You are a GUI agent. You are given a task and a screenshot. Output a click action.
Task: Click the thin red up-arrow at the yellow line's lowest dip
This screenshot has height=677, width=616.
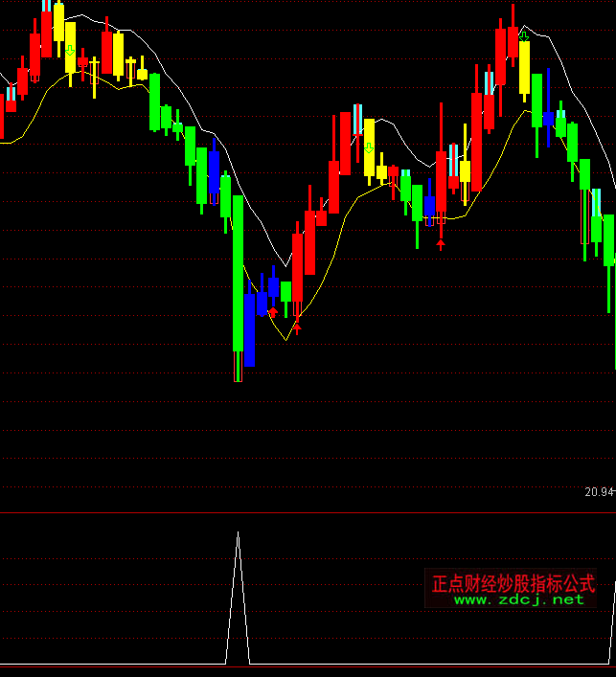click(297, 327)
